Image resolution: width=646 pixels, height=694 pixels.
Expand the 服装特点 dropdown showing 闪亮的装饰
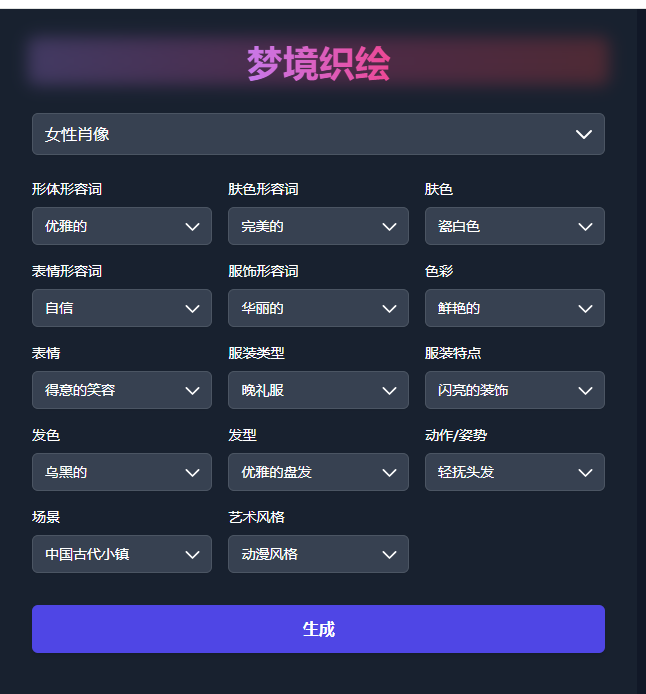coord(515,390)
